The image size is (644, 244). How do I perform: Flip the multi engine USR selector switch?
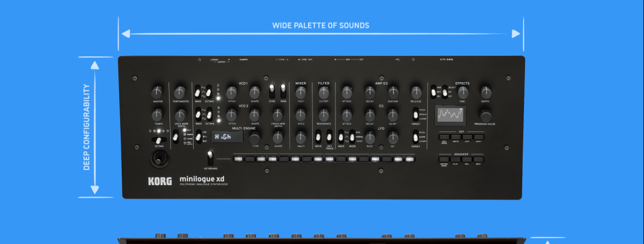pos(197,136)
